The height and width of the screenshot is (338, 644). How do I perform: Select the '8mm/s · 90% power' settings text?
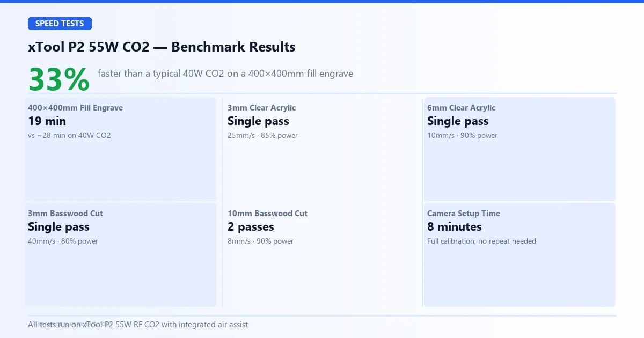point(260,241)
